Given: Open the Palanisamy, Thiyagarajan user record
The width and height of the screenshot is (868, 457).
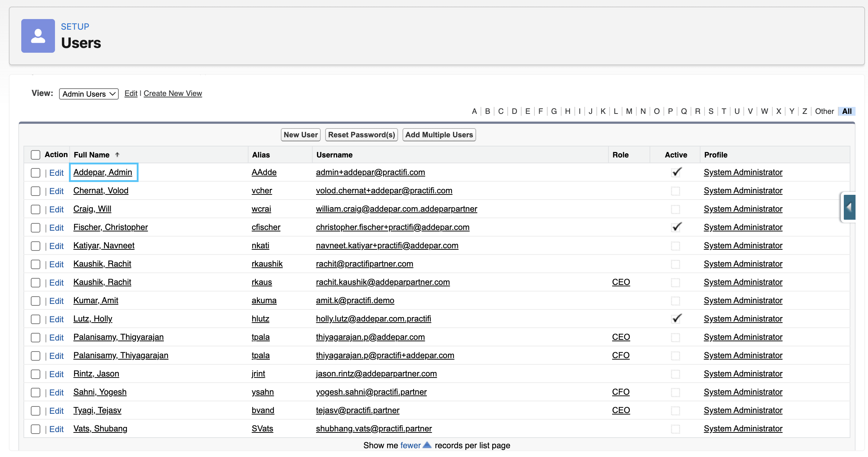Looking at the screenshot, I should (x=121, y=355).
